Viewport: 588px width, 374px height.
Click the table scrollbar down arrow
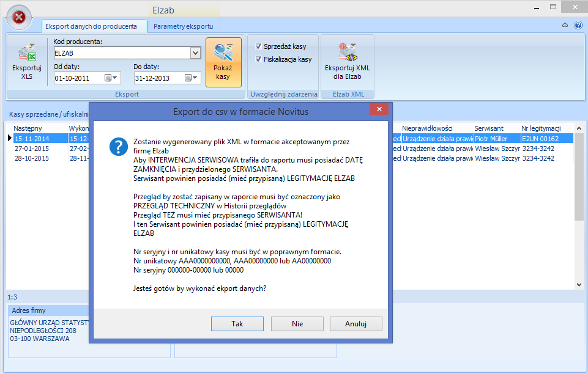[x=579, y=285]
